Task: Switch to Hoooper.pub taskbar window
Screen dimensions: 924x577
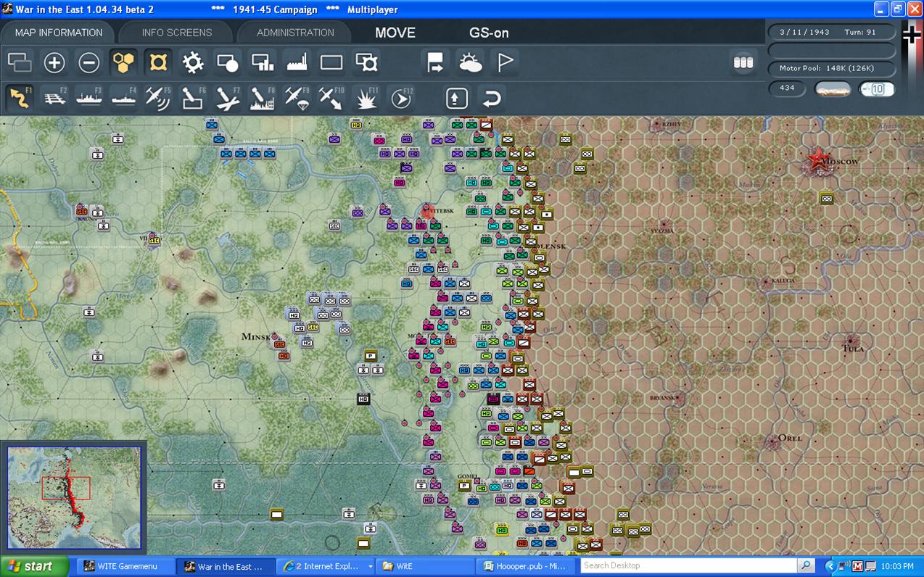Action: [x=526, y=567]
